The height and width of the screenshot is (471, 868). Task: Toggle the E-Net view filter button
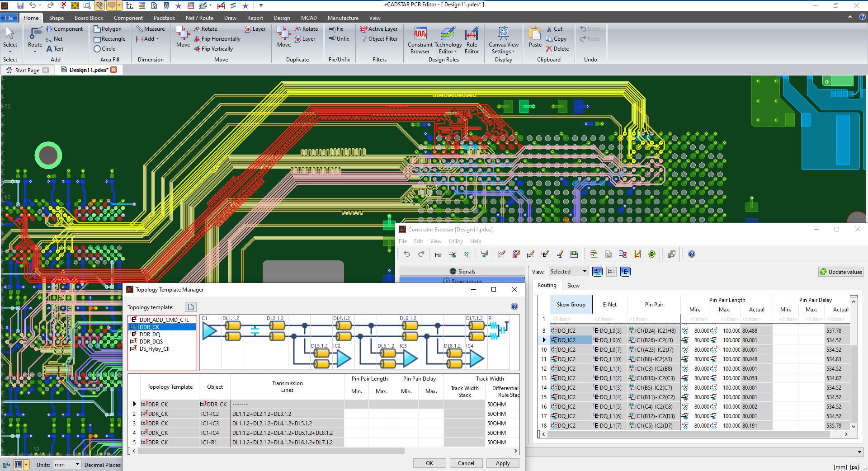(625, 272)
